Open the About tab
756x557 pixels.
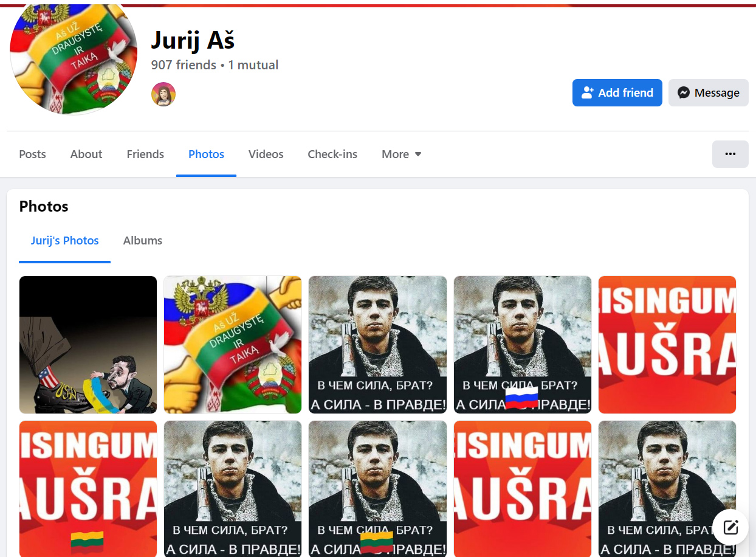click(x=86, y=154)
